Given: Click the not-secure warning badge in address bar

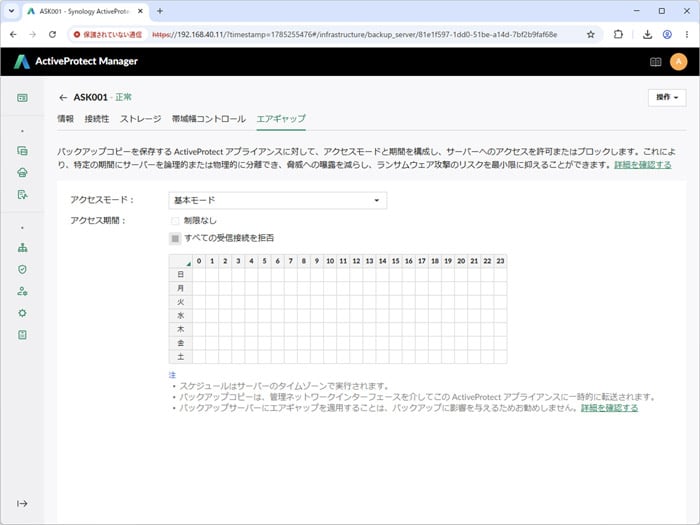Looking at the screenshot, I should pyautogui.click(x=108, y=34).
